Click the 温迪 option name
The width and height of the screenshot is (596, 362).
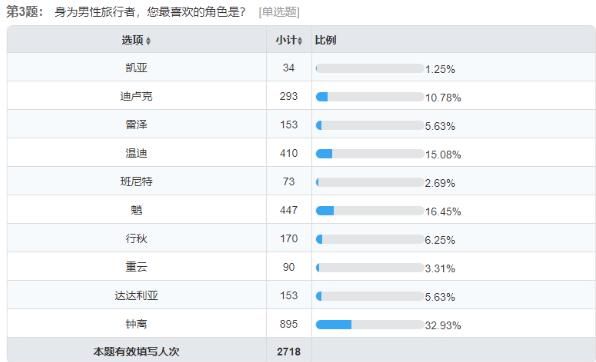coord(136,153)
